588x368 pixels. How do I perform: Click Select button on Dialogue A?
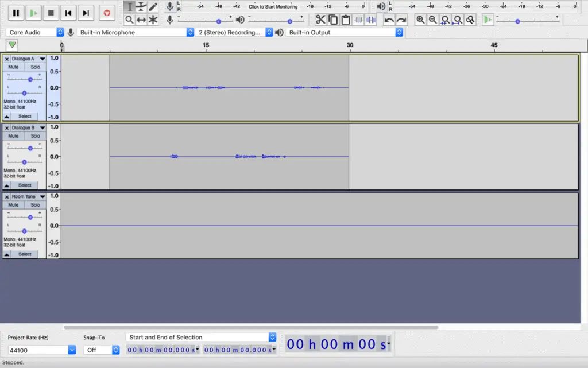25,116
